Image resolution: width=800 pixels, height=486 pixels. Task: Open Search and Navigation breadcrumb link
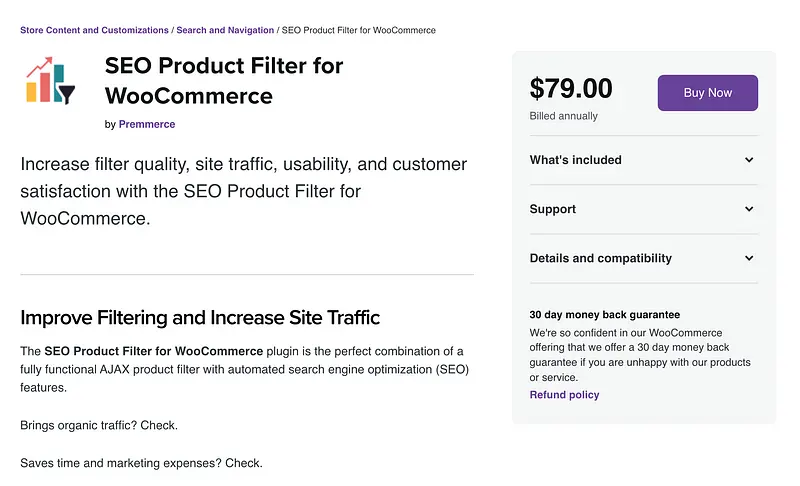[x=224, y=30]
